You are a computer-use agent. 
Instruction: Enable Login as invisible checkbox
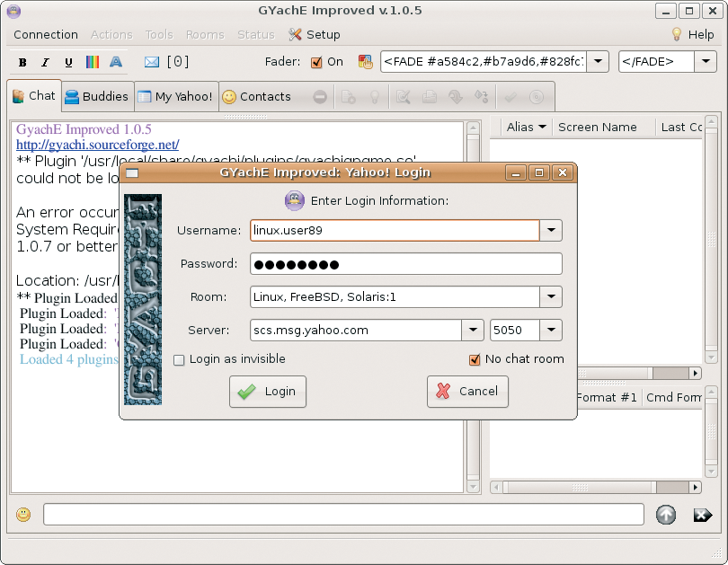tap(179, 360)
